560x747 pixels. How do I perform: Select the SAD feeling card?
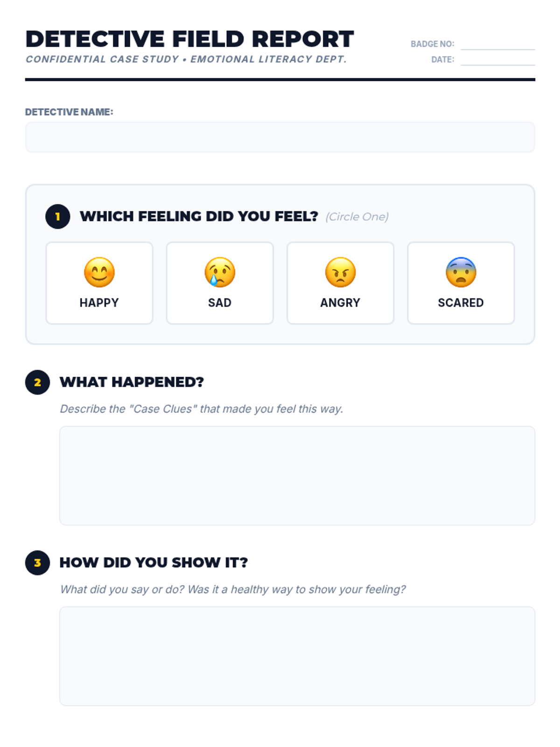point(220,283)
